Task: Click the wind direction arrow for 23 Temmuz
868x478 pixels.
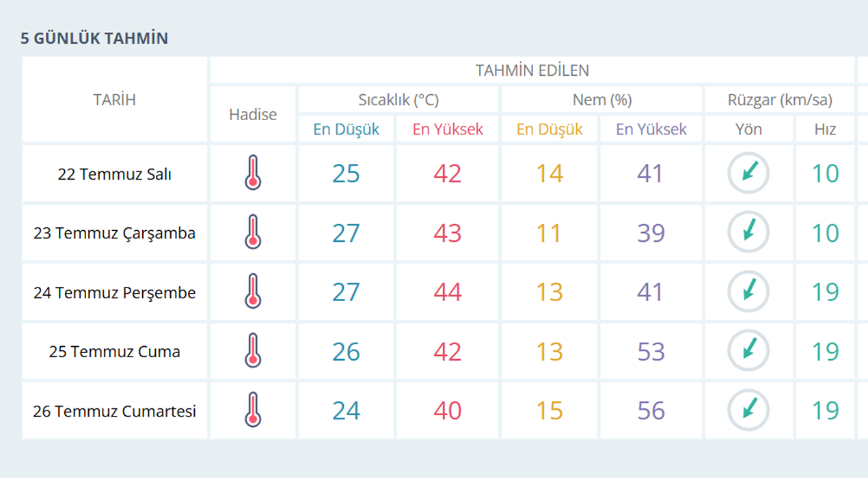Action: tap(748, 232)
